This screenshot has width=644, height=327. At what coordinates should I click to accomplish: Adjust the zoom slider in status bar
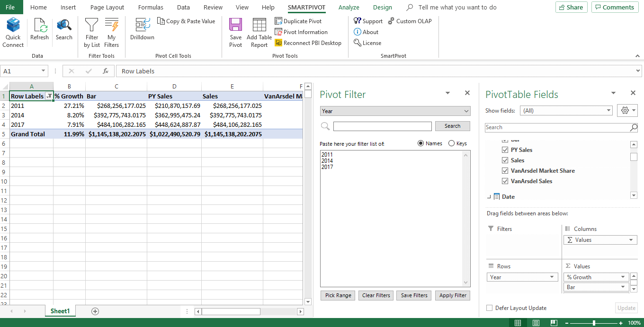coord(594,323)
